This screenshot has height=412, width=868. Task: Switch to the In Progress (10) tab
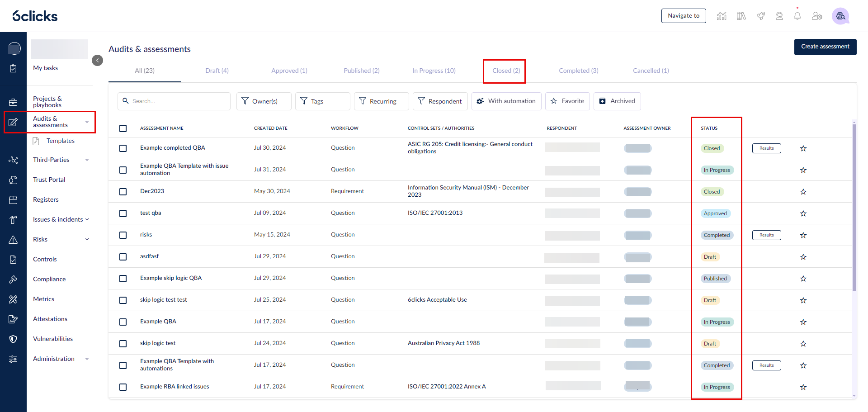click(x=434, y=71)
